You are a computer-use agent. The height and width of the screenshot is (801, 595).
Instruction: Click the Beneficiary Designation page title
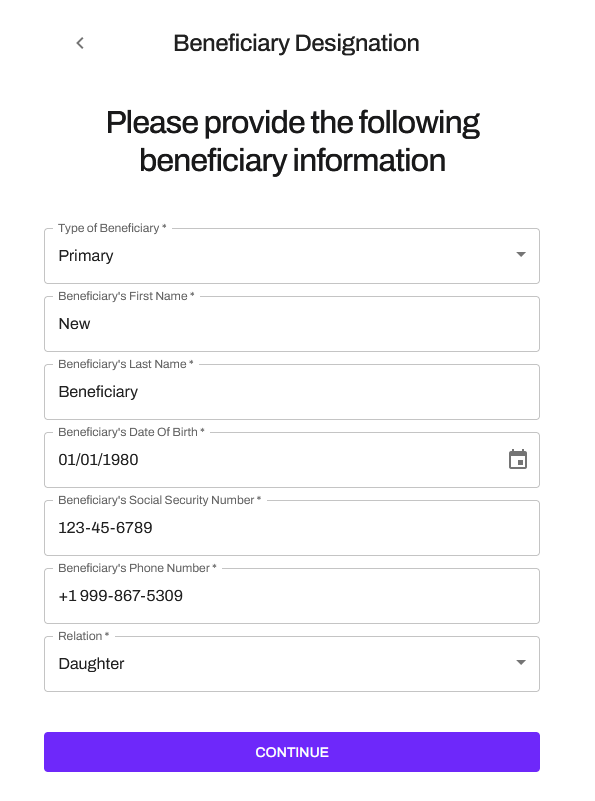click(296, 43)
